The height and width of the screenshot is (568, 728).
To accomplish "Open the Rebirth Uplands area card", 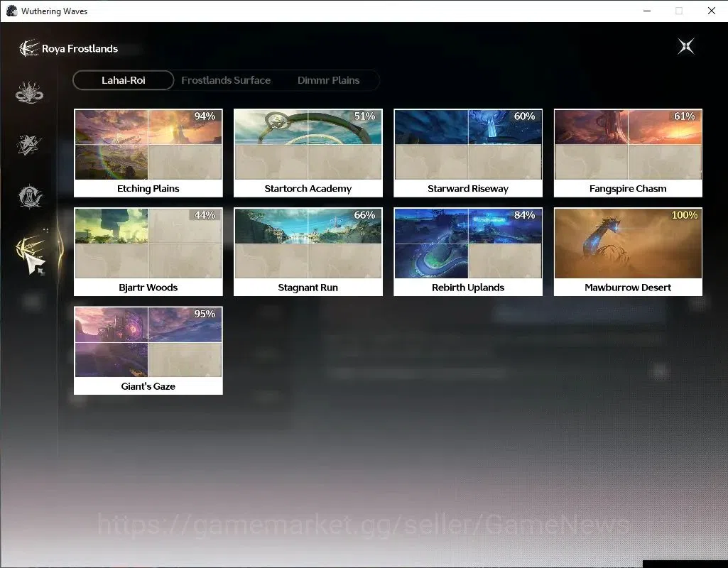I will tap(468, 252).
